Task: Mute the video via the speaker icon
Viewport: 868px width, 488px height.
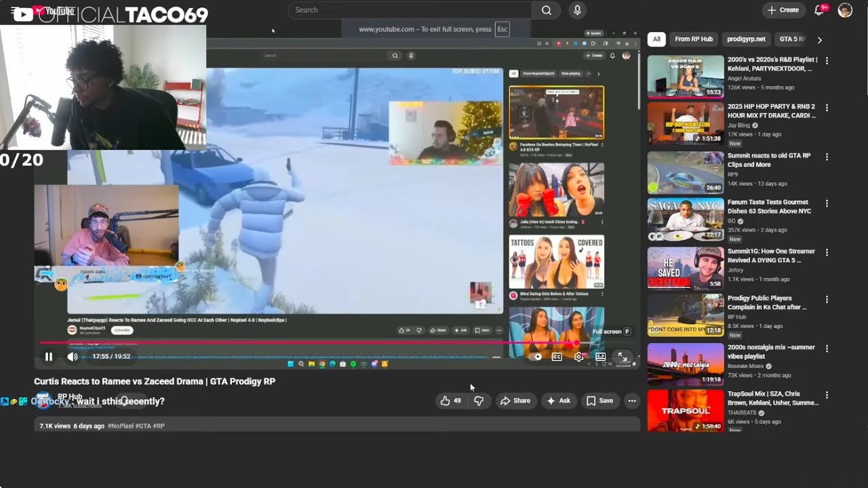Action: (x=72, y=357)
